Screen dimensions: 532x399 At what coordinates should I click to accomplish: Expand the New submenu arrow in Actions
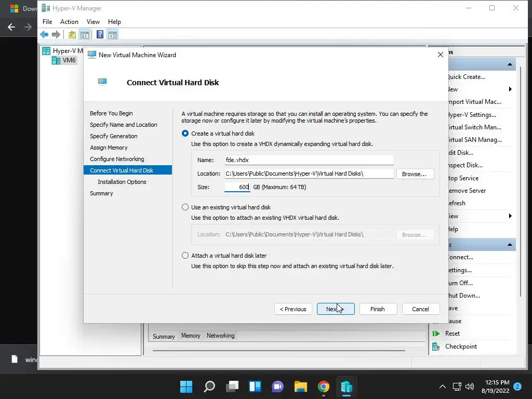click(x=510, y=89)
